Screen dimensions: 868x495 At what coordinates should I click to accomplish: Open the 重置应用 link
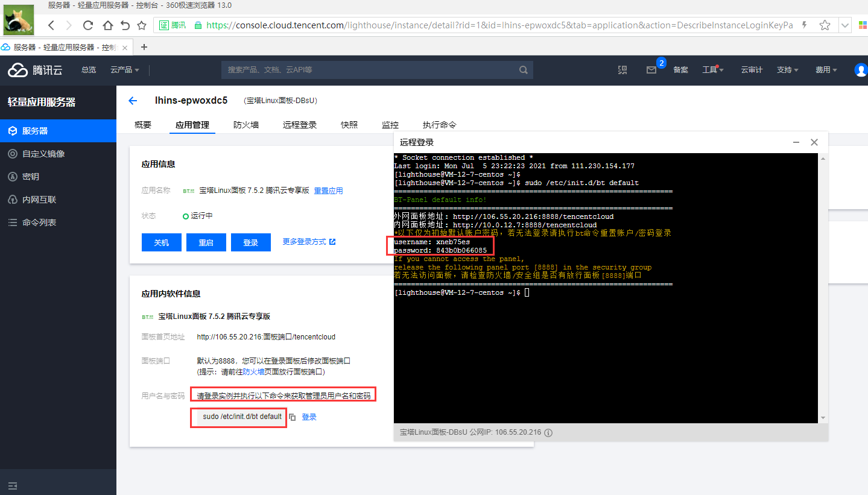[328, 191]
